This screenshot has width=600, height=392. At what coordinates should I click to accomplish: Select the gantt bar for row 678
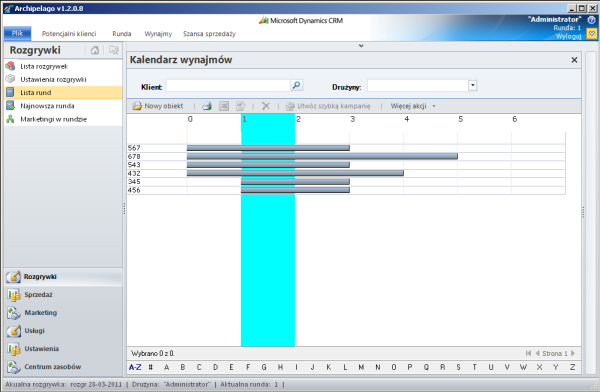(322, 156)
